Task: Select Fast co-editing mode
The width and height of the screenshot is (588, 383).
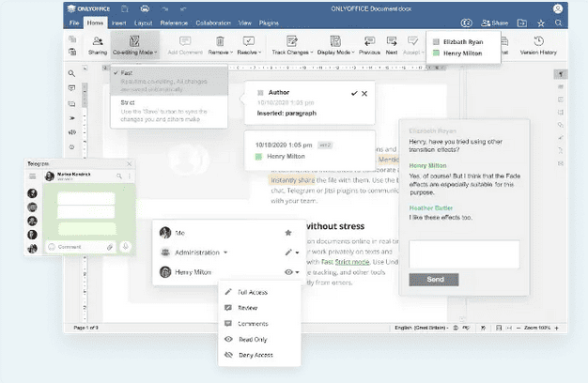Action: point(169,81)
